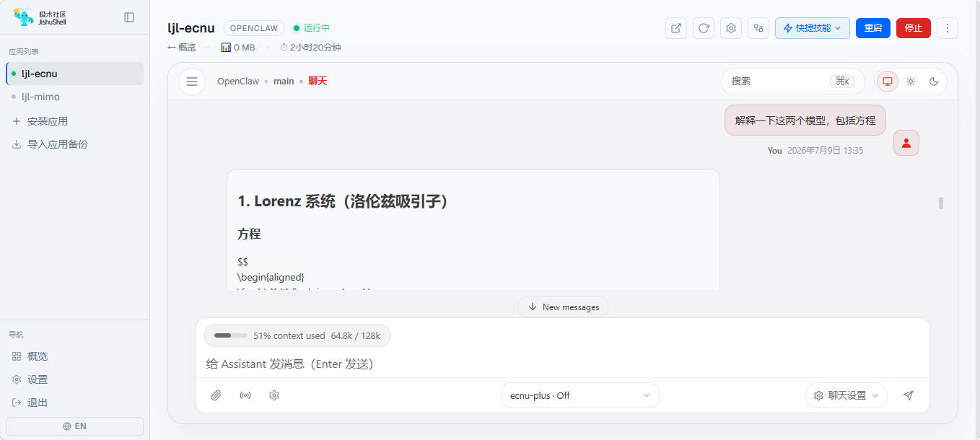Open app settings gear in header
Viewport: 980px width, 440px height.
(731, 28)
